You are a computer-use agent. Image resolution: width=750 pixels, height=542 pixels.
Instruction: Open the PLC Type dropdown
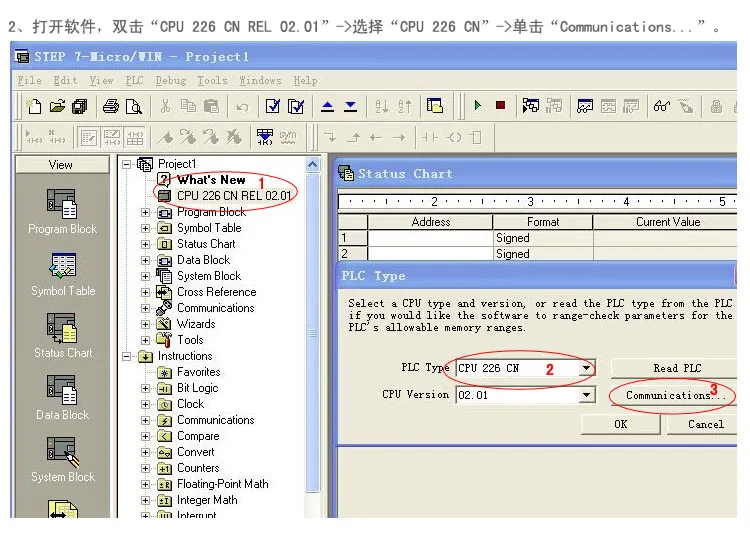(586, 368)
